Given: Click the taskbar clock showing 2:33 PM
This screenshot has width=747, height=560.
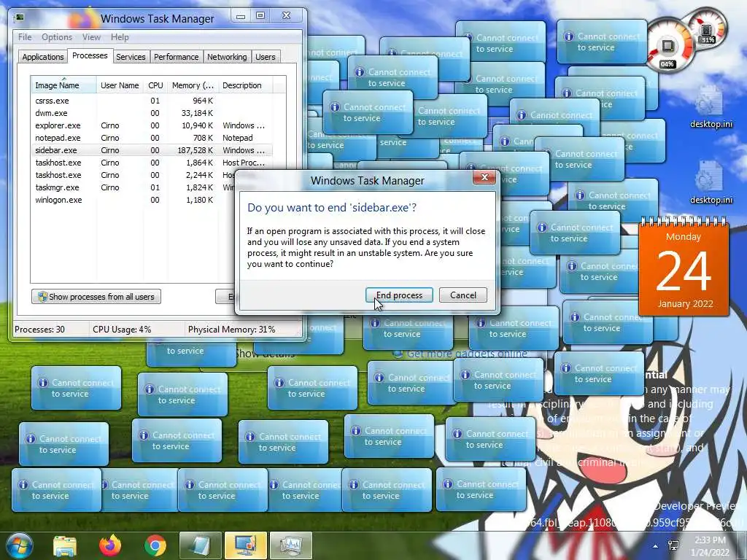Looking at the screenshot, I should point(711,546).
